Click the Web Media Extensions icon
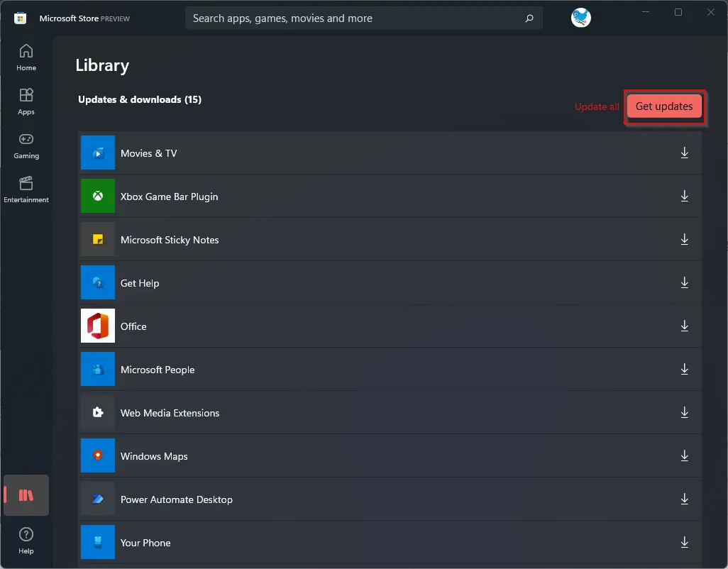The width and height of the screenshot is (728, 569). [97, 412]
